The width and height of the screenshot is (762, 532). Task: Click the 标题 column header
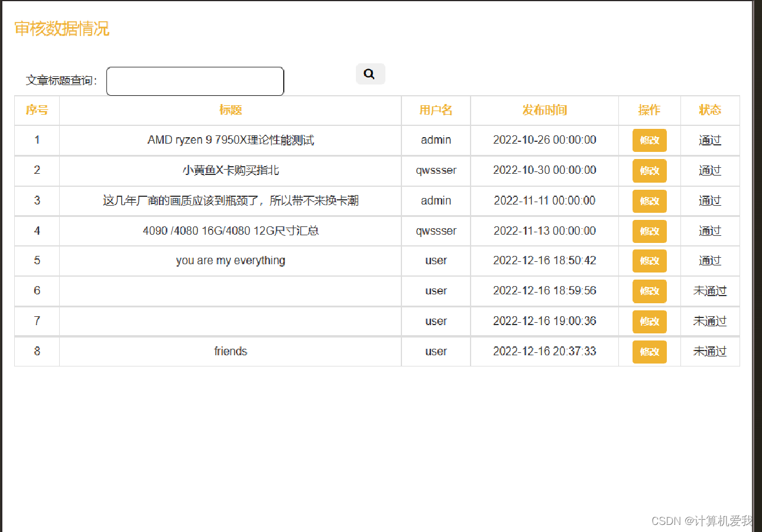[x=231, y=110]
